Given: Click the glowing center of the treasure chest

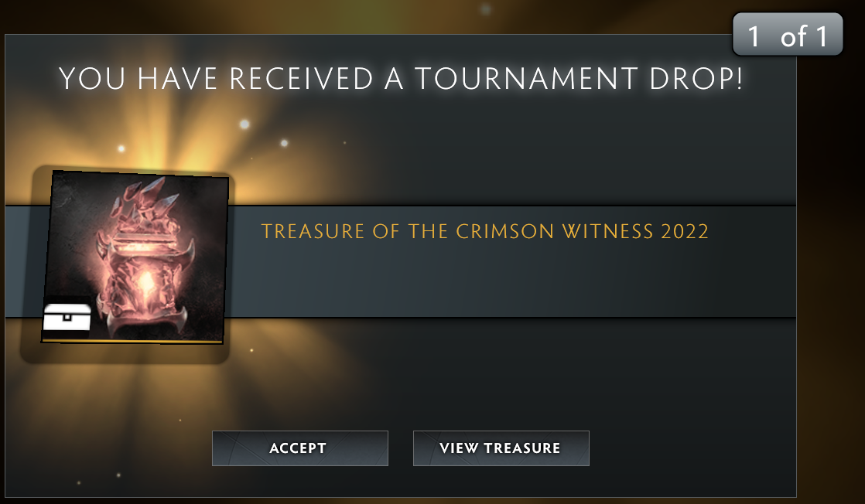Looking at the screenshot, I should (147, 281).
